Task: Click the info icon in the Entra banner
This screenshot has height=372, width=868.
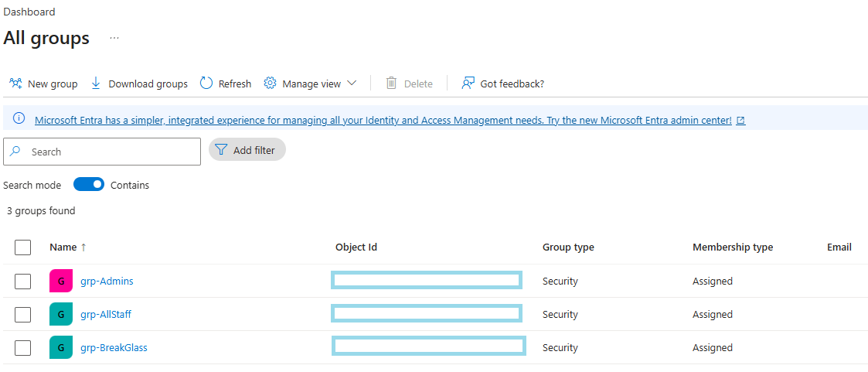Action: [x=19, y=118]
